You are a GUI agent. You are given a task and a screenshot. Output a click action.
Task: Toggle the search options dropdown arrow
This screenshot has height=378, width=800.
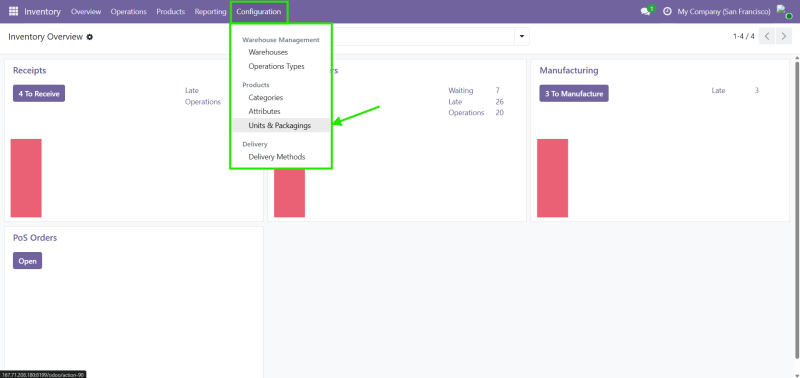[x=522, y=37]
